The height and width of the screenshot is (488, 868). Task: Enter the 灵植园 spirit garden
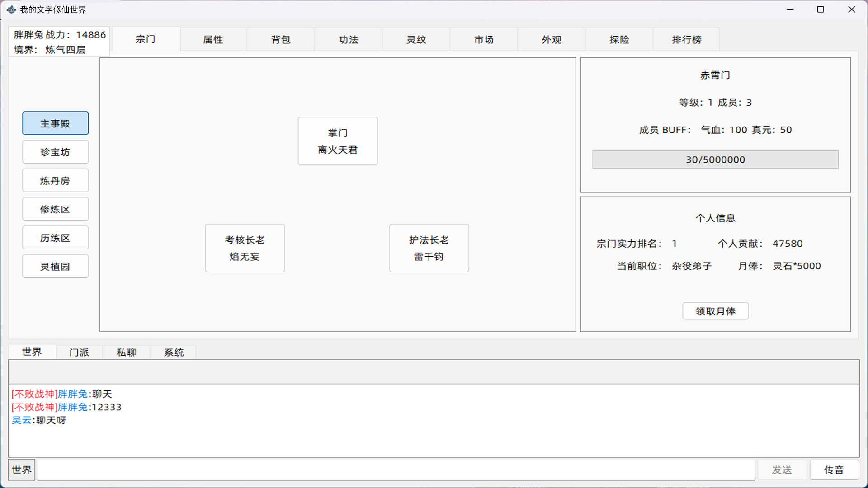(55, 266)
